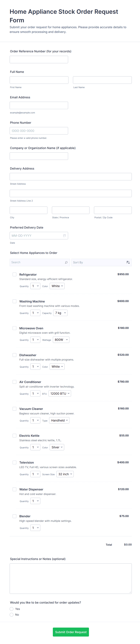140x644 pixels.
Task: Click the Order Reference Number field
Action: [x=39, y=59]
